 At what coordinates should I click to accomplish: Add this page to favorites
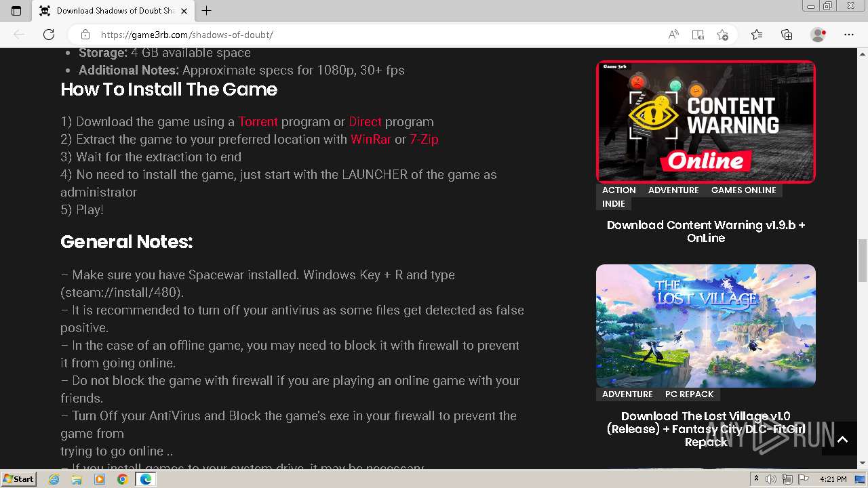pyautogui.click(x=722, y=35)
